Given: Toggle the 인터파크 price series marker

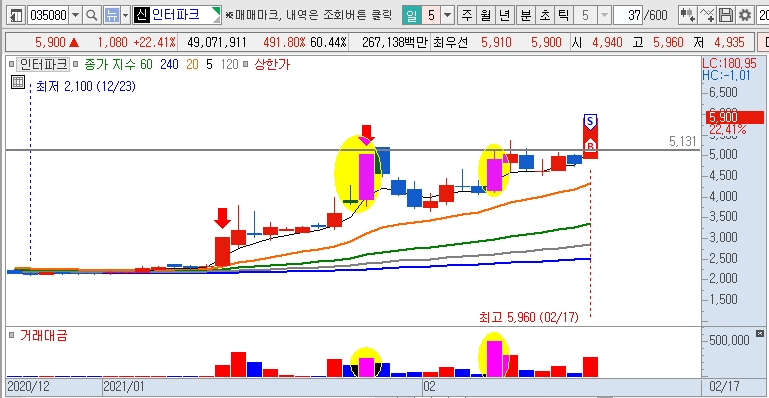Looking at the screenshot, I should 11,64.
